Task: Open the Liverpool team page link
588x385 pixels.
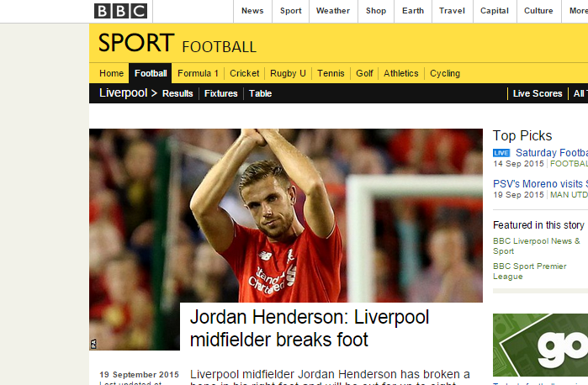Action: 123,93
